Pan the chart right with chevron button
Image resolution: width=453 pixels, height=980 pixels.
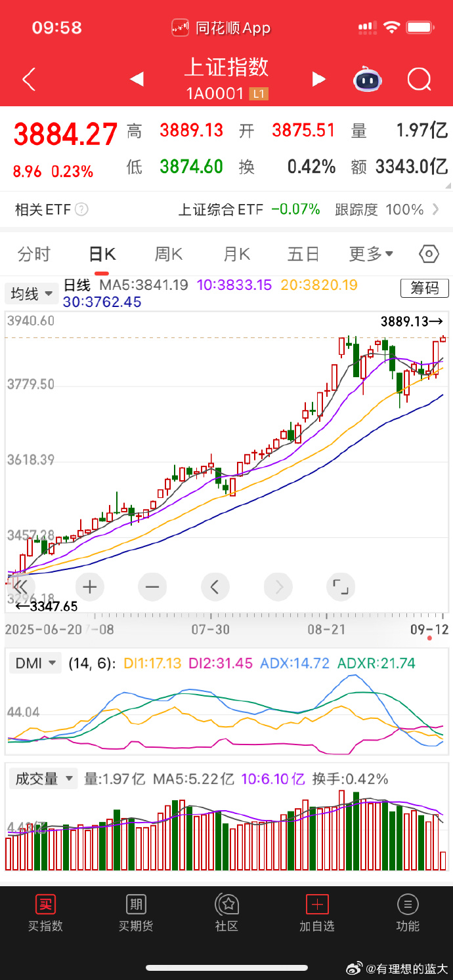[x=278, y=586]
